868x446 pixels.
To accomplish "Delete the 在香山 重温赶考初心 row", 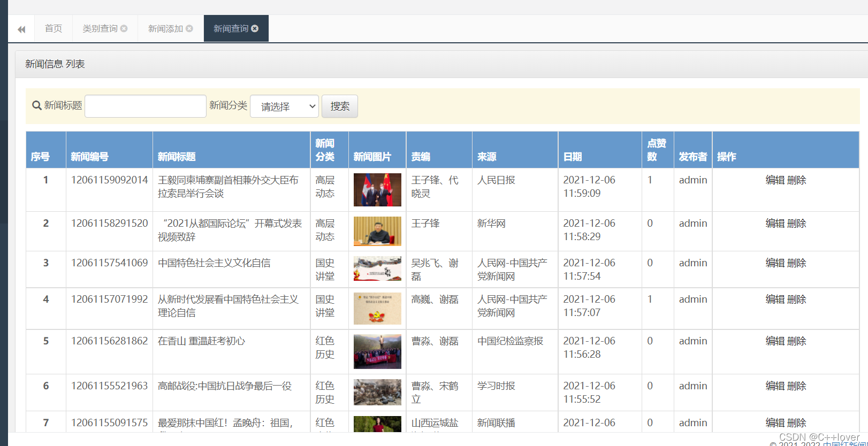I will point(797,341).
